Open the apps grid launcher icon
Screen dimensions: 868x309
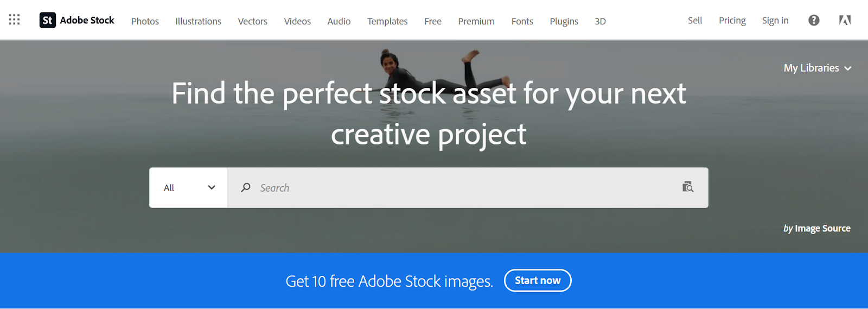[15, 20]
